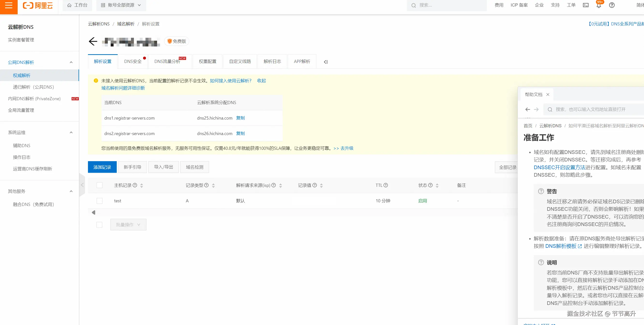This screenshot has height=325, width=644.
Task: Click the 记录类型 help icon
Action: 206,185
